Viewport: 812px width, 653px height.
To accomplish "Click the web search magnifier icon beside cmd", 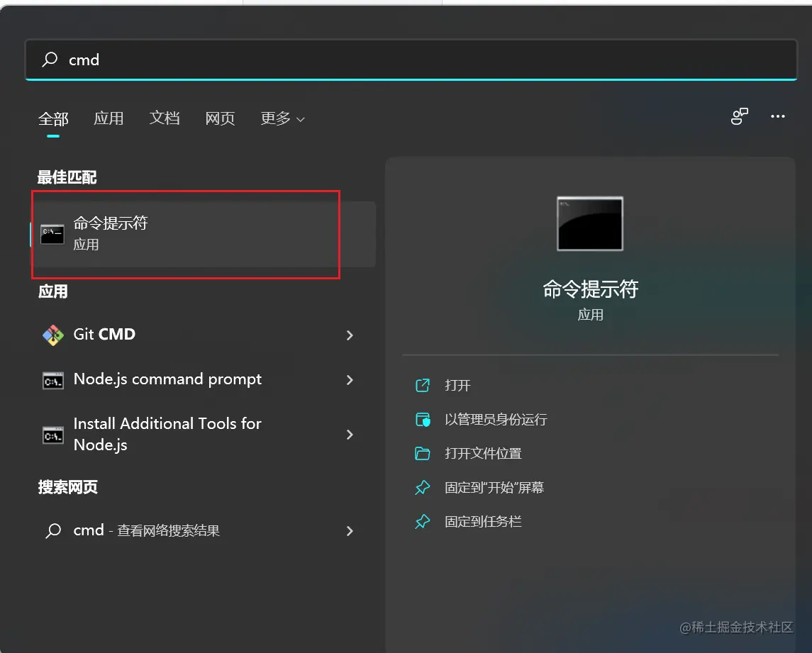I will point(53,530).
